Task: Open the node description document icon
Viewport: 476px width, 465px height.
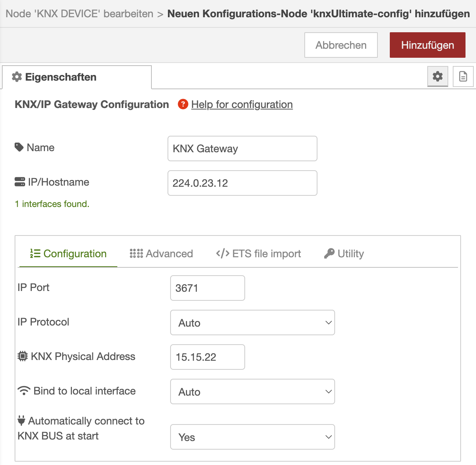Action: click(x=463, y=76)
